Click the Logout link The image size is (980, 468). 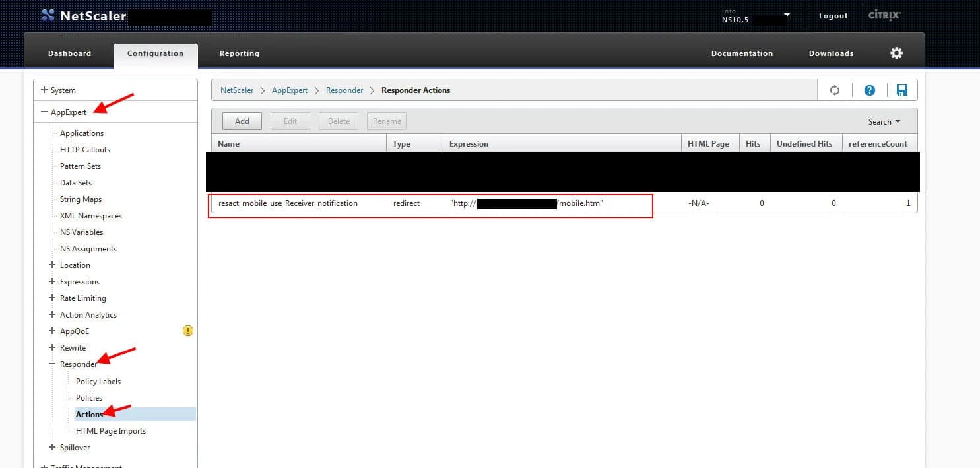pos(833,16)
